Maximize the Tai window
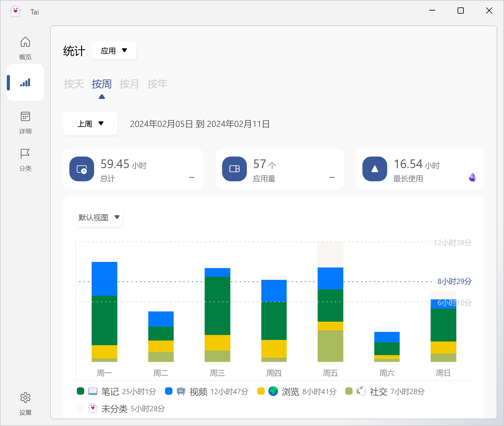 pyautogui.click(x=461, y=11)
